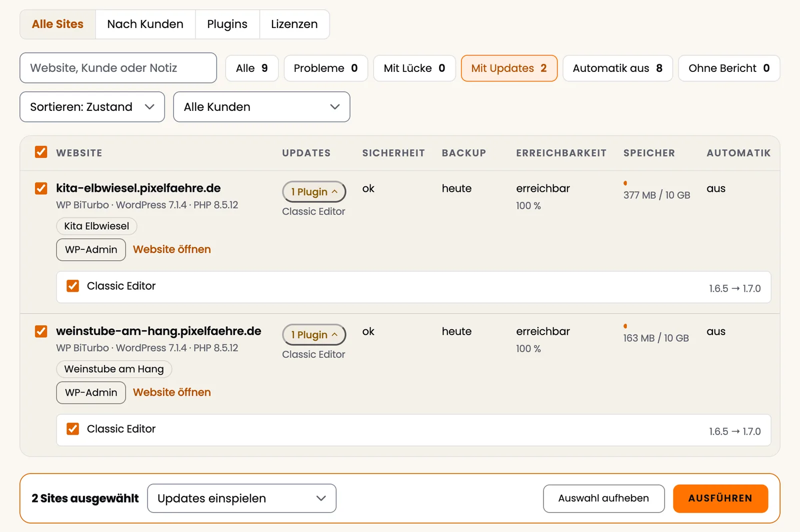This screenshot has height=532, width=800.
Task: Switch to the Alle Sites tab
Action: coord(57,24)
